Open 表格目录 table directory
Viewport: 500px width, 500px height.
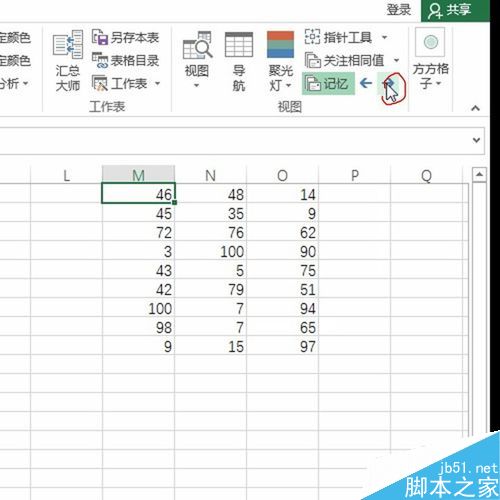(125, 60)
